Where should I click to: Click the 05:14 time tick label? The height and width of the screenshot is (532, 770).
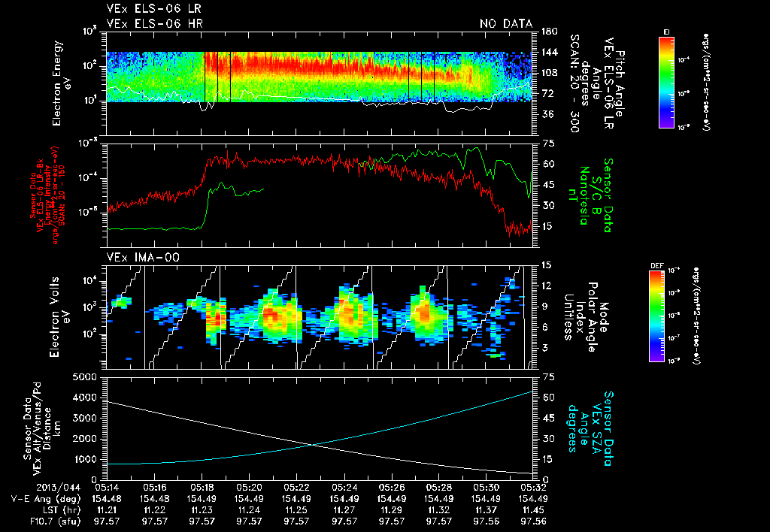[107, 488]
